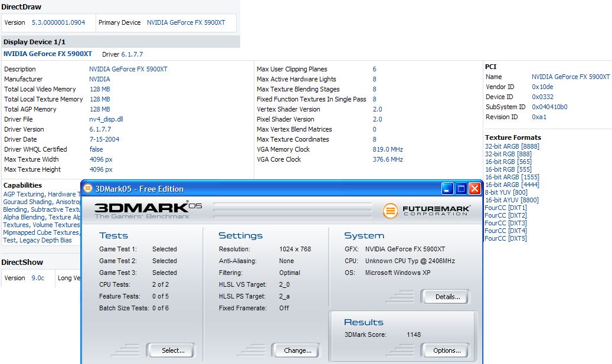Click the results Options button
Image resolution: width=612 pixels, height=364 pixels.
click(447, 350)
